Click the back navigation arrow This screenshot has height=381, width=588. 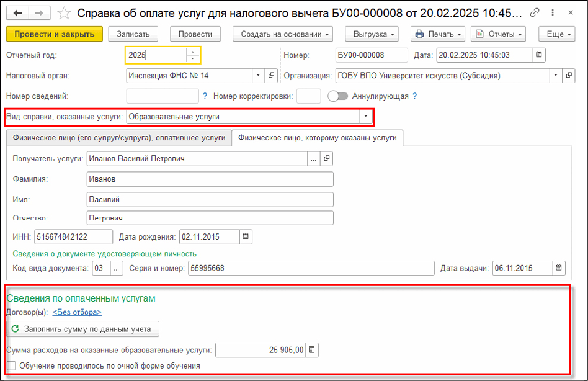pyautogui.click(x=17, y=13)
